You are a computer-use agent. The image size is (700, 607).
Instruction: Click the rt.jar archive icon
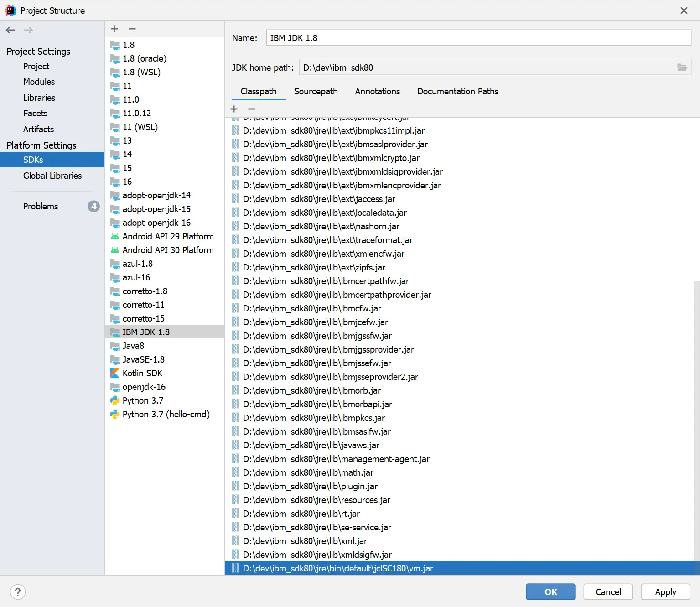point(235,514)
